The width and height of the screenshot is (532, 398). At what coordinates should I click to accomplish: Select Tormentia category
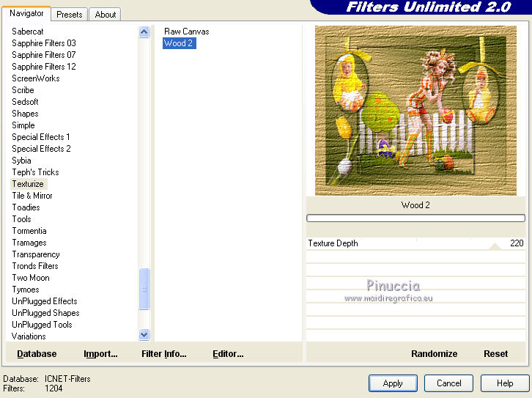coord(29,231)
